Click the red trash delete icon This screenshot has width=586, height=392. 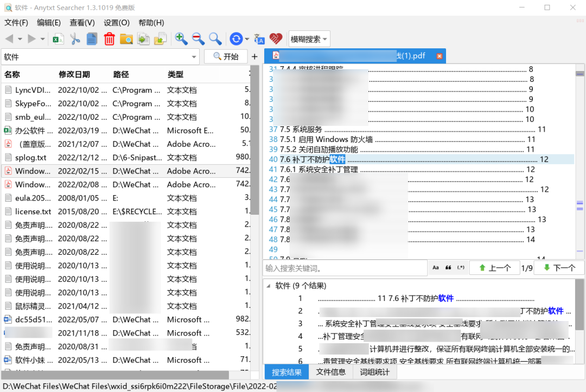[x=109, y=38]
